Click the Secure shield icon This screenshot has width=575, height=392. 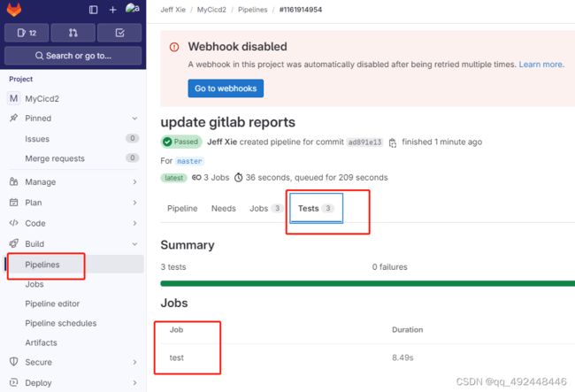(13, 362)
